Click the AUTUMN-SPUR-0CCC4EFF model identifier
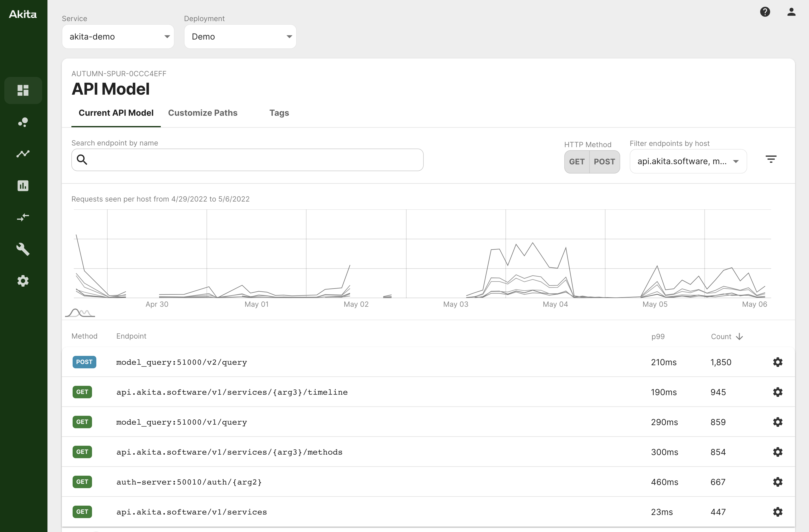The height and width of the screenshot is (532, 809). click(119, 74)
